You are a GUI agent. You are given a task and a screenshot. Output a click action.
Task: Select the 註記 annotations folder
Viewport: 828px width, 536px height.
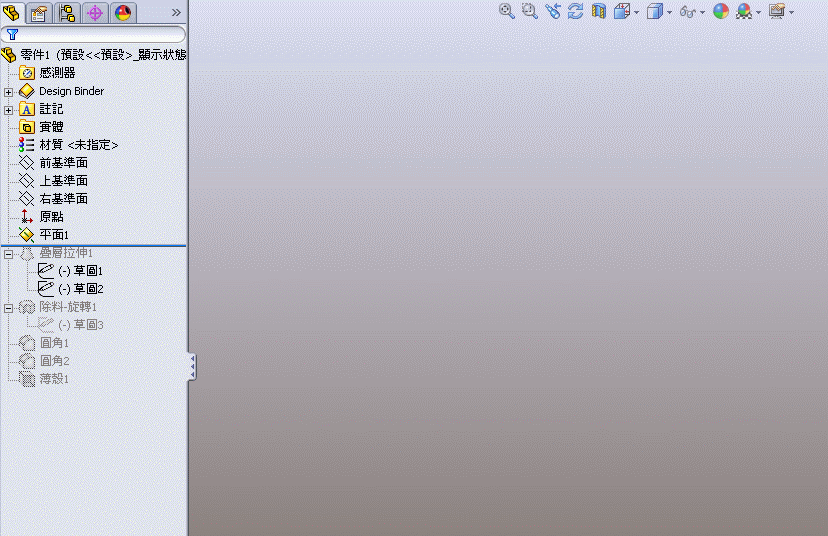tap(41, 109)
